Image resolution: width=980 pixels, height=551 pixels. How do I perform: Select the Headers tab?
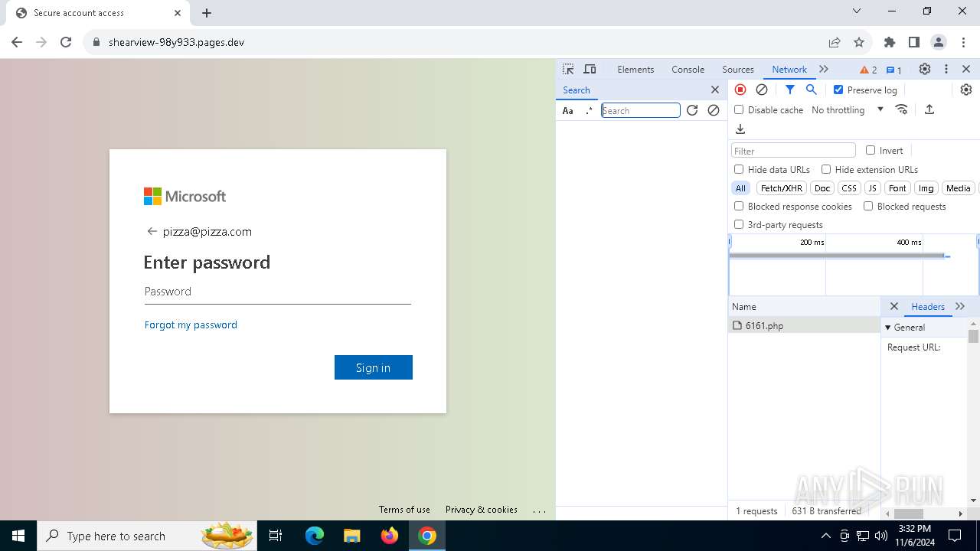pos(928,306)
